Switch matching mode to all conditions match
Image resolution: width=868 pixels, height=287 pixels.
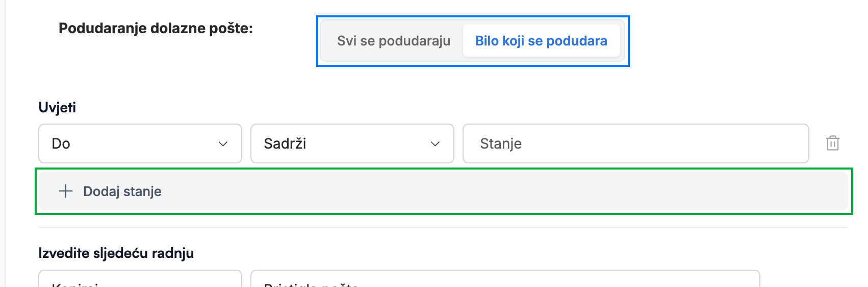393,41
